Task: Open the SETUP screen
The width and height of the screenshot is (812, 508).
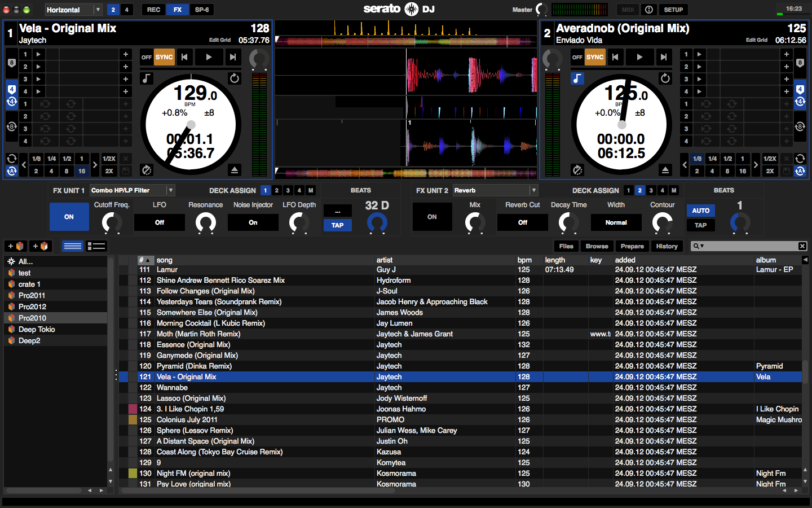Action: pos(673,10)
